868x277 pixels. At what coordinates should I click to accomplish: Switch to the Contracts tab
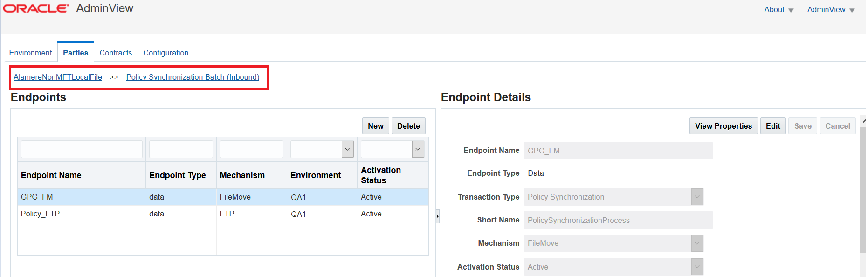(x=116, y=53)
